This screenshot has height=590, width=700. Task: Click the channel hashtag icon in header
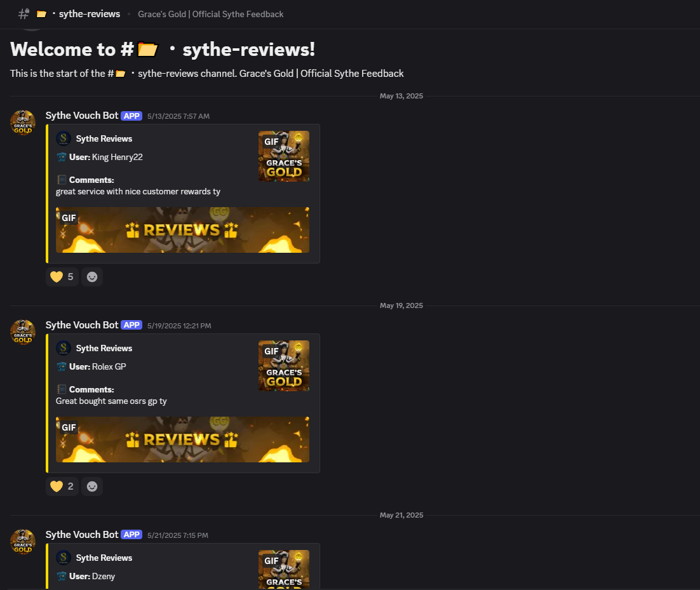24,14
